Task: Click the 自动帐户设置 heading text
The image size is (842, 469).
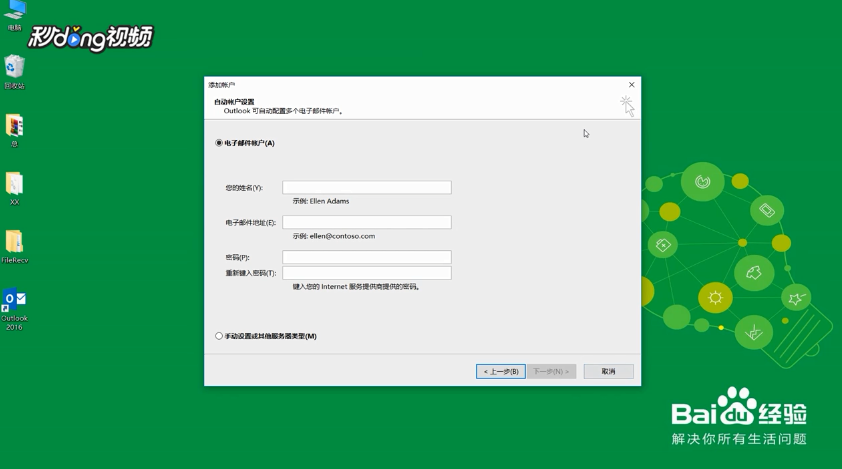Action: pos(234,102)
